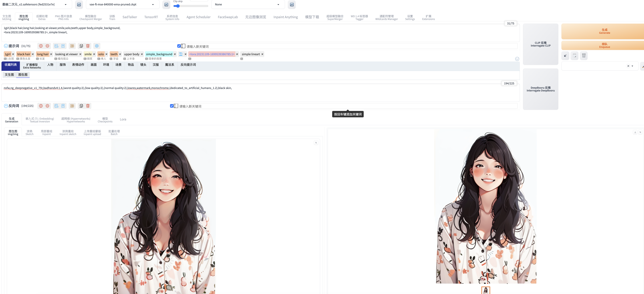Viewport: 644px width, 294px height.
Task: Open the Agent Scheduler tab
Action: click(198, 17)
